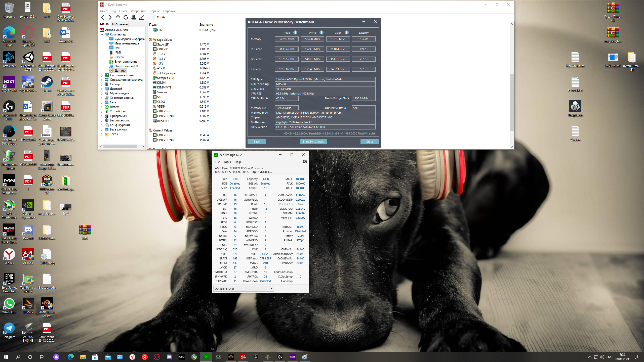
Task: Click the AIDA64 toolbar Back arrow
Action: [x=102, y=17]
